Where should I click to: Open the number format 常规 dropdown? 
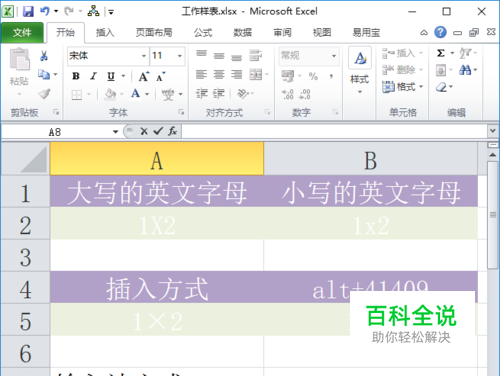click(x=334, y=56)
